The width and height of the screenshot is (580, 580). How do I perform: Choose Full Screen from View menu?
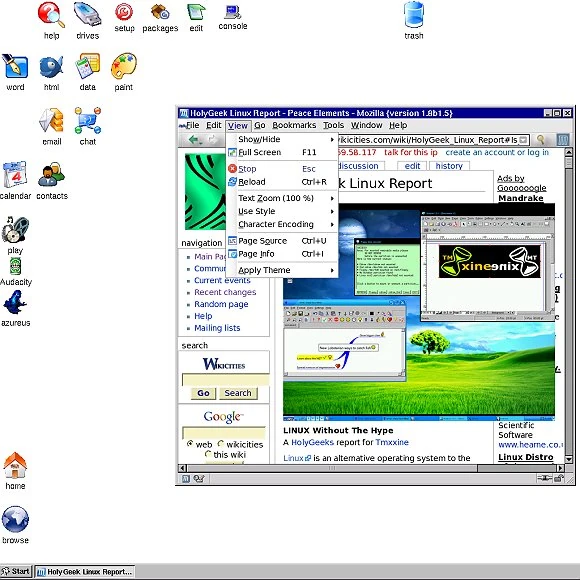coord(282,152)
